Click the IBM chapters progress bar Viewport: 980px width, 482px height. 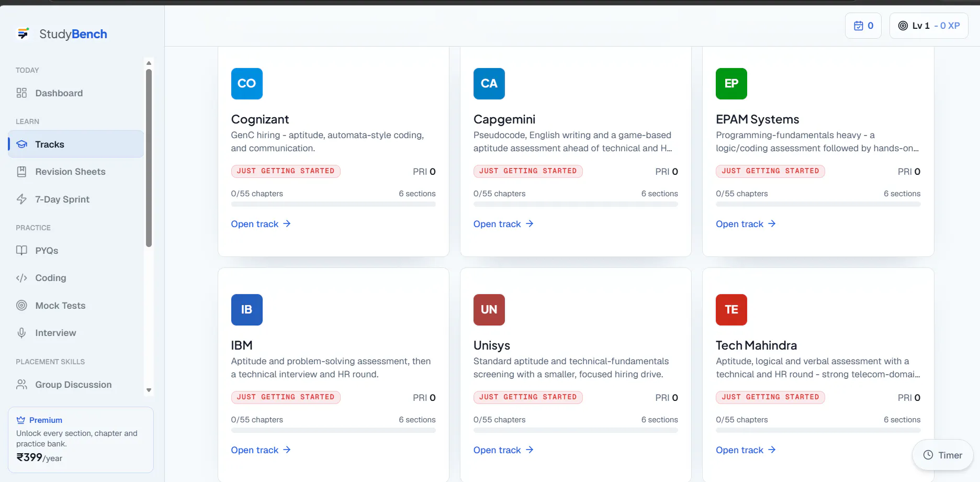coord(333,431)
